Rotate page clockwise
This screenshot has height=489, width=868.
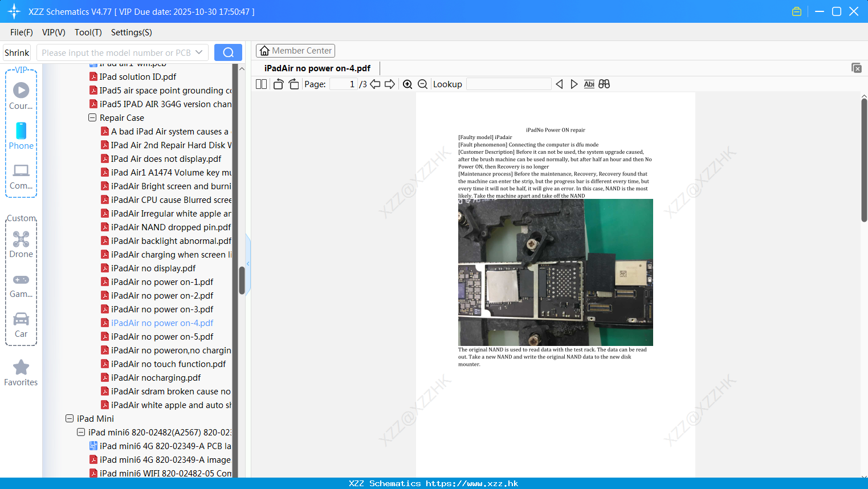pos(294,84)
